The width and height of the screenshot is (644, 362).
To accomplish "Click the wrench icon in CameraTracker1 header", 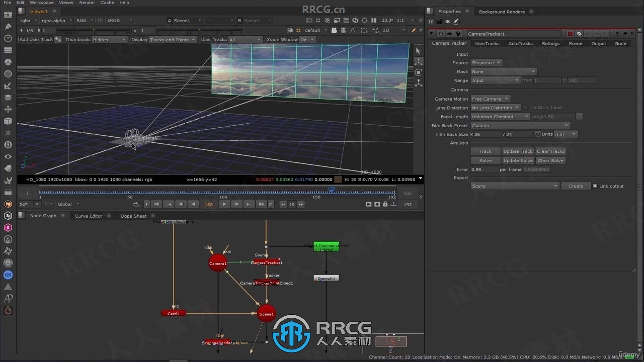I will tap(458, 34).
